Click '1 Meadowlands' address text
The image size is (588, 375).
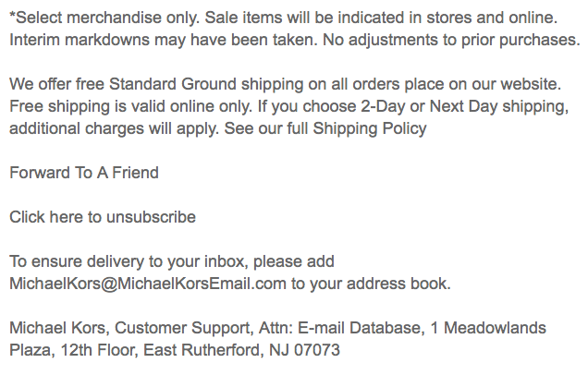(x=488, y=328)
